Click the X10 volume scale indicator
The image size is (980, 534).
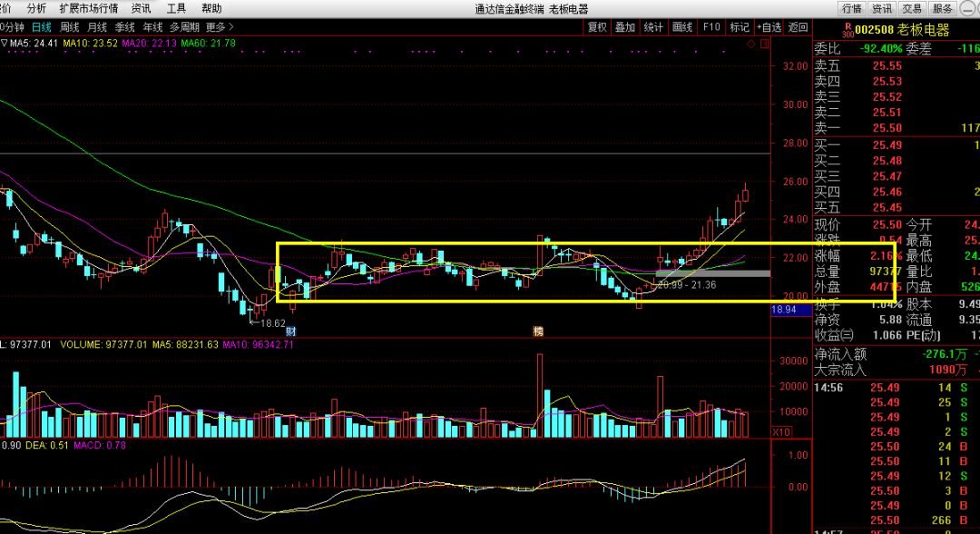click(780, 432)
